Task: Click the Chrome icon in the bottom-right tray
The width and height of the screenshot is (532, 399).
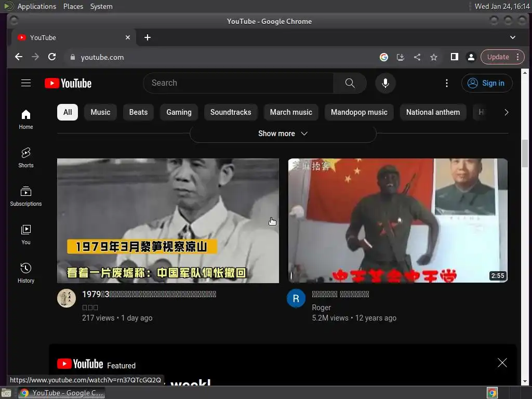Action: pyautogui.click(x=492, y=393)
